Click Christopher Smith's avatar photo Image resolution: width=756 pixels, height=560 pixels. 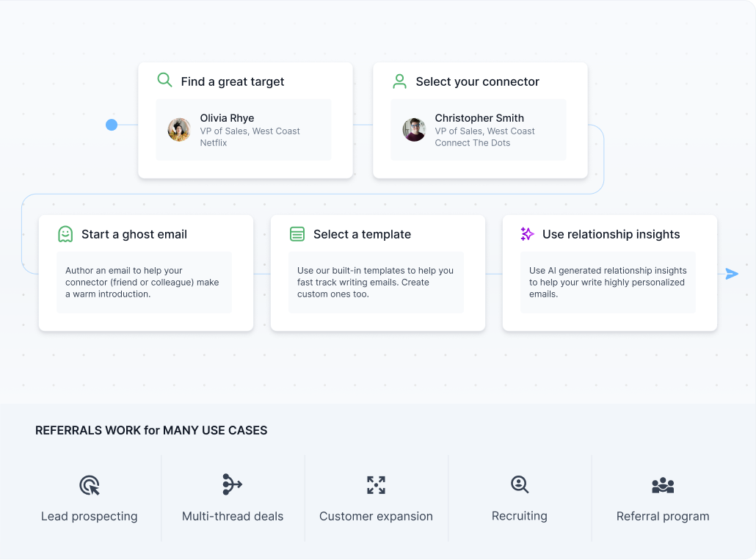(414, 130)
